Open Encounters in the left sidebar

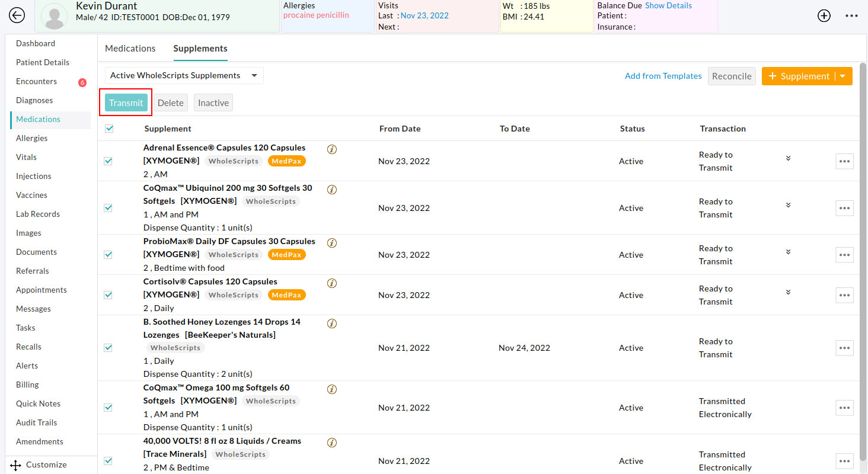pos(36,81)
